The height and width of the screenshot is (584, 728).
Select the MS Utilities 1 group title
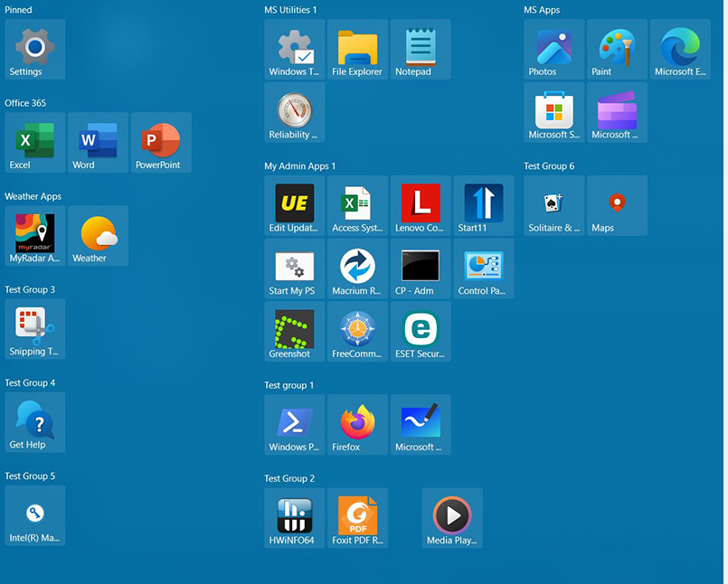click(290, 10)
